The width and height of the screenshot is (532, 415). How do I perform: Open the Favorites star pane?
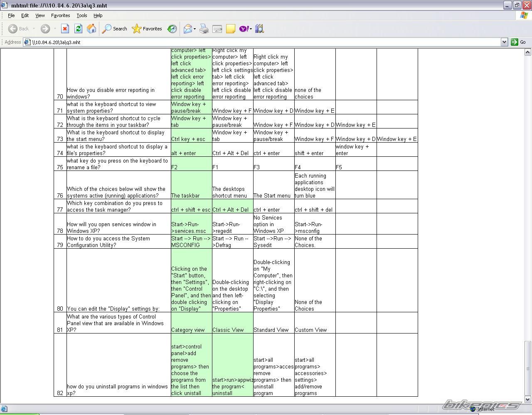pos(147,29)
